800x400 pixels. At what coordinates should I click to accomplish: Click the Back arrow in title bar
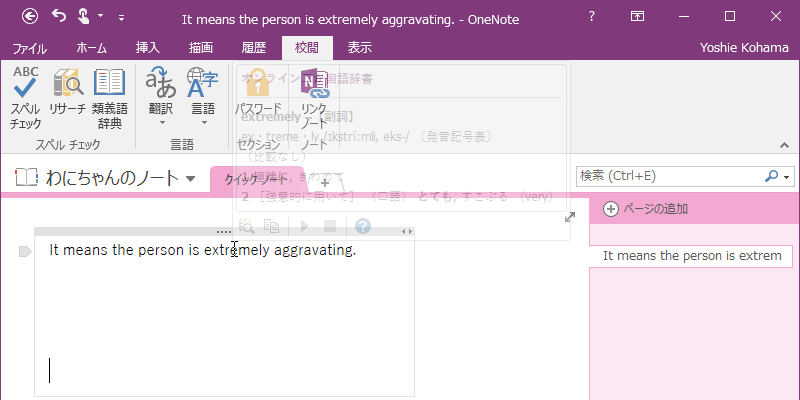[30, 17]
